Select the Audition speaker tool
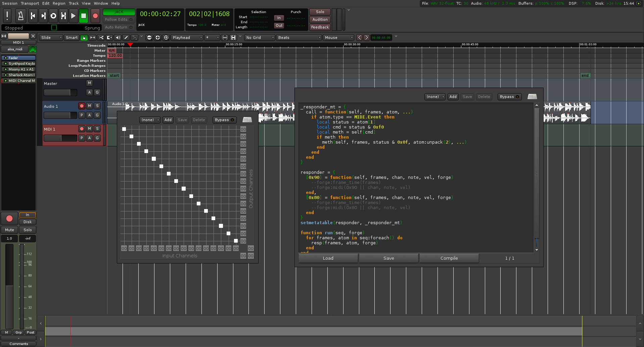This screenshot has width=644, height=347. (x=118, y=38)
